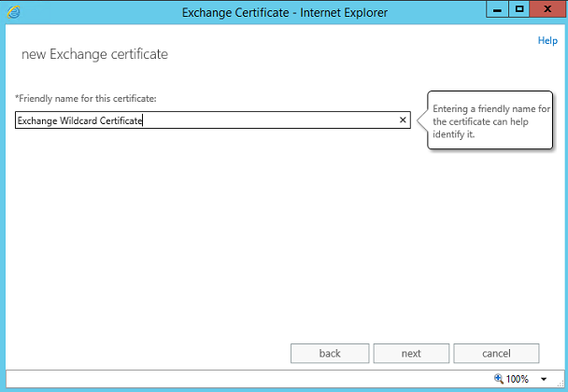Open the Help link
Viewport: 568px width, 392px height.
click(547, 40)
